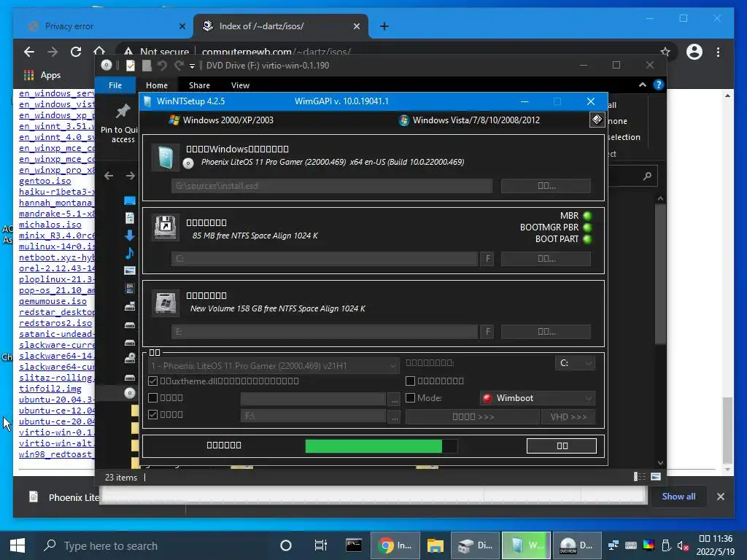Enable the Mode checkbox
This screenshot has width=747, height=560.
(410, 397)
